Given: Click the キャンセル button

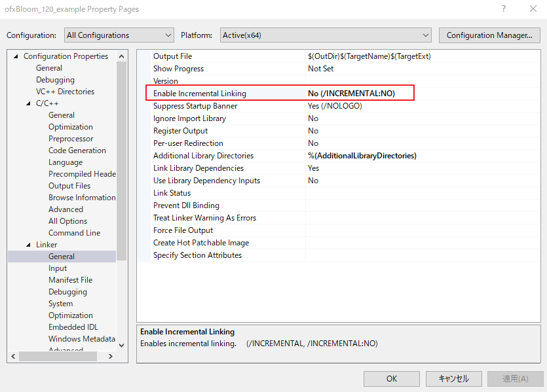Looking at the screenshot, I should point(453,378).
